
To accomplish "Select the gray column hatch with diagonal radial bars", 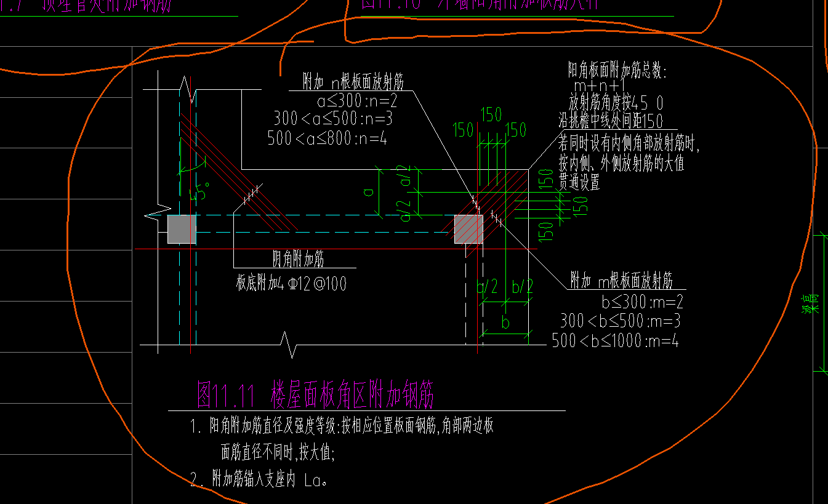I will 469,229.
